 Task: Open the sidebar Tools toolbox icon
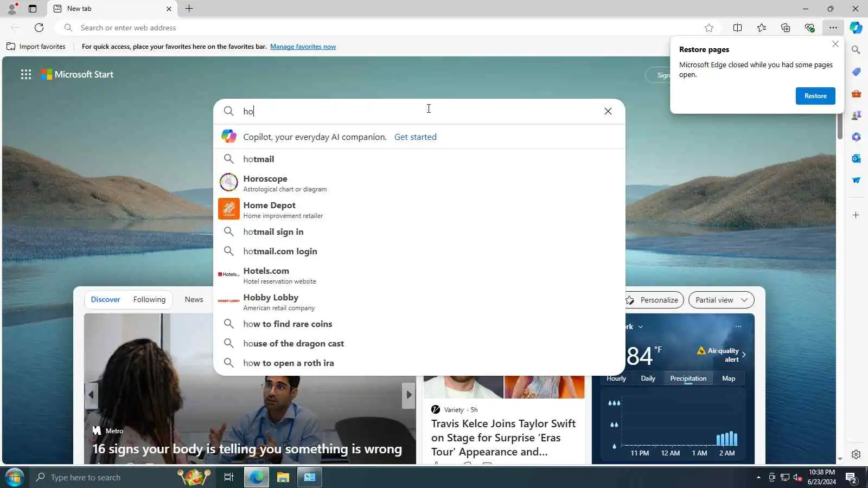pos(856,93)
